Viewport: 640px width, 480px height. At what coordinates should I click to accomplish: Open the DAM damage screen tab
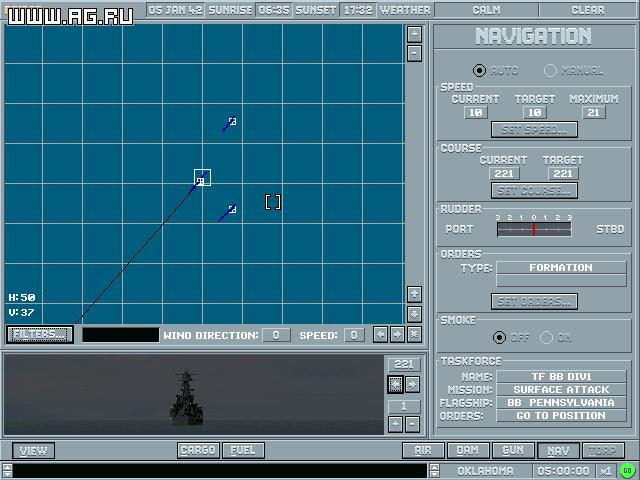pos(468,451)
